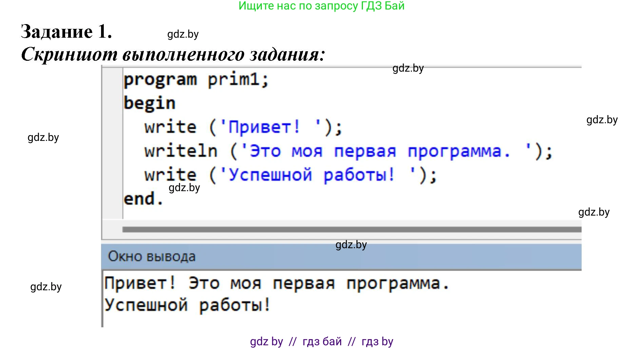This screenshot has width=644, height=349.
Task: Click the 'gdz by' text in bottom footer
Action: point(266,342)
